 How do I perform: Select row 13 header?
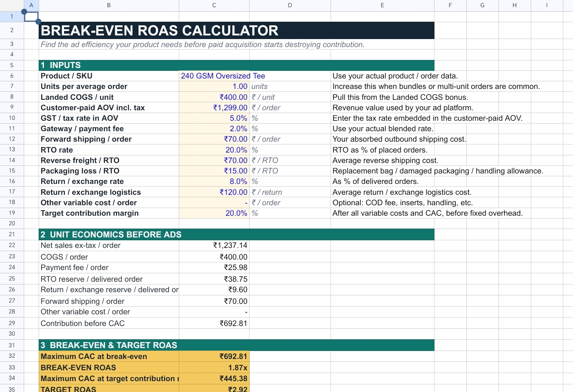[12, 150]
